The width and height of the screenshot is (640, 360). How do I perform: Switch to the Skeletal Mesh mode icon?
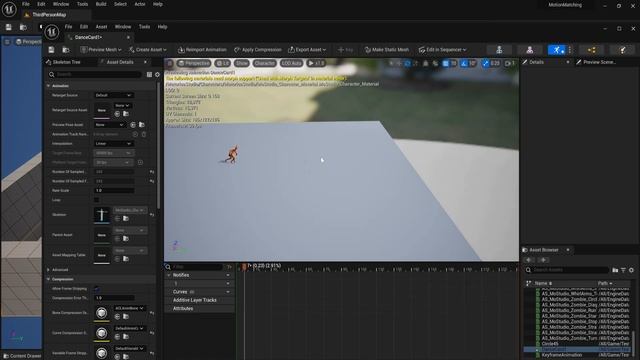coord(529,50)
